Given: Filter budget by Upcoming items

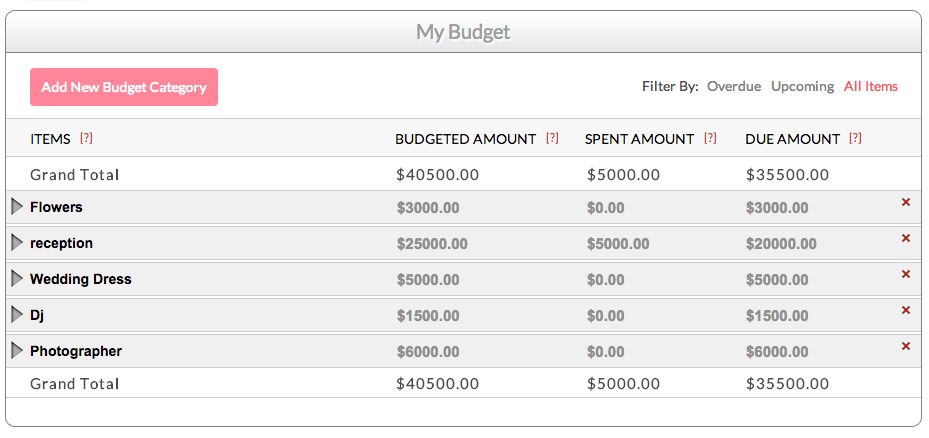Looking at the screenshot, I should 802,86.
